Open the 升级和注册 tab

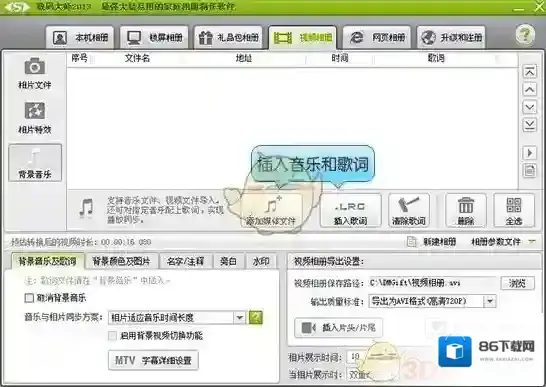[451, 37]
